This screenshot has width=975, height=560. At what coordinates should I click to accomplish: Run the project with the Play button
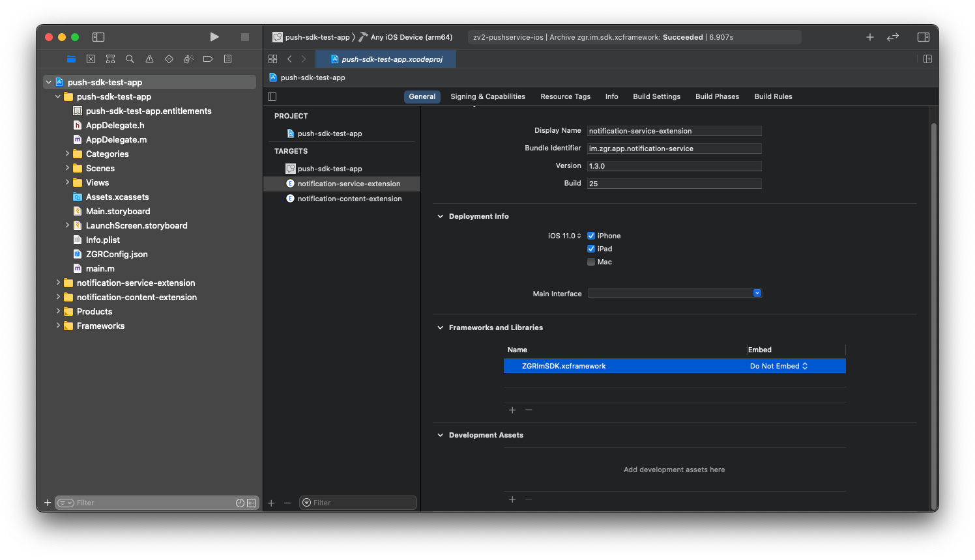coord(214,37)
